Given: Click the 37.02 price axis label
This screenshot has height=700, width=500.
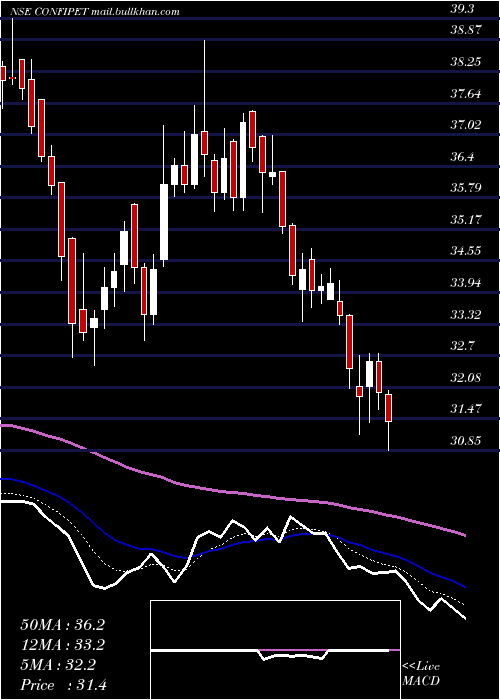Looking at the screenshot, I should 466,125.
